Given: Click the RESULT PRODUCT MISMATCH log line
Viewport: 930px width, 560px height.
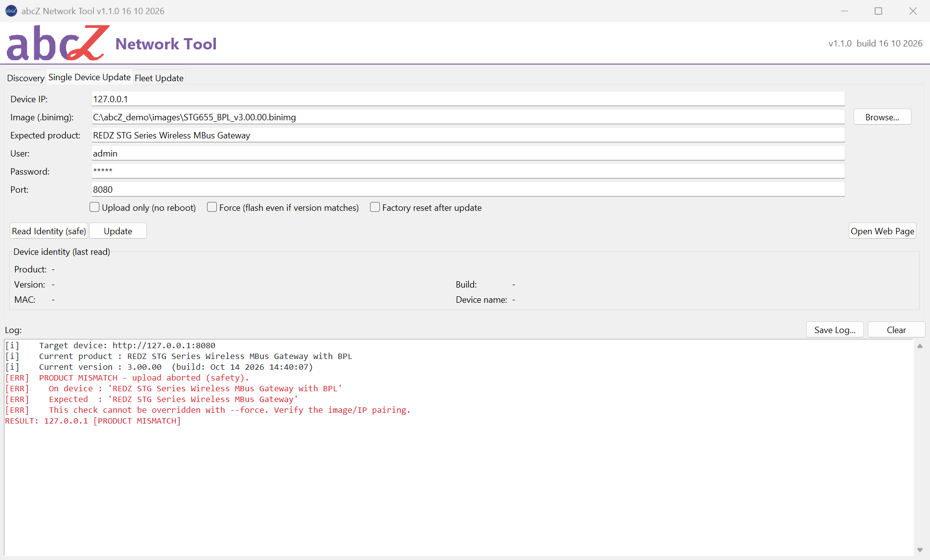Looking at the screenshot, I should pos(93,421).
